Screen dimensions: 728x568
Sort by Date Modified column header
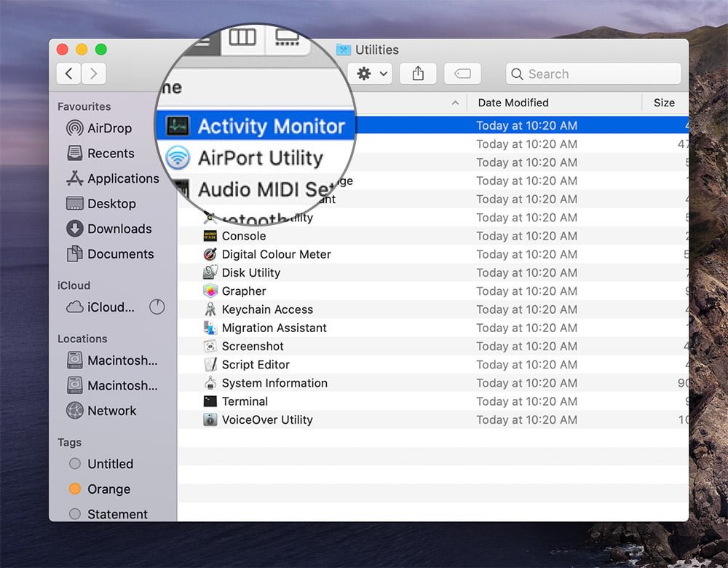pyautogui.click(x=513, y=103)
